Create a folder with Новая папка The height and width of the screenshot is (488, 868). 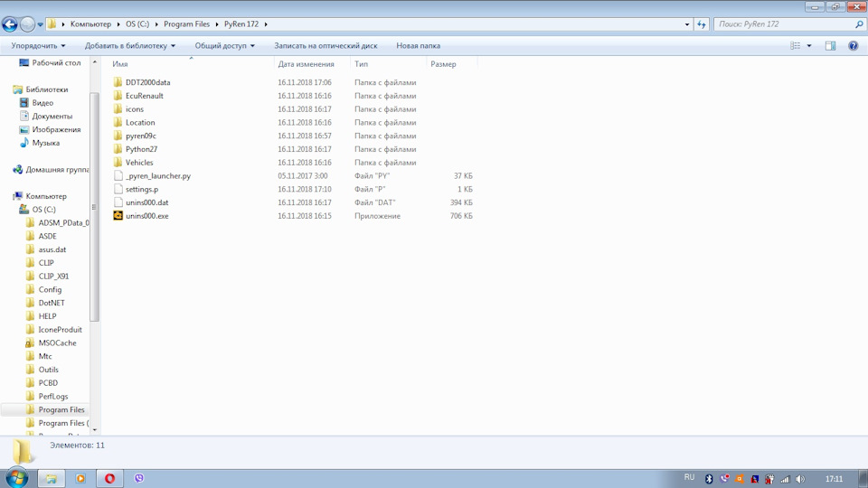click(x=418, y=46)
